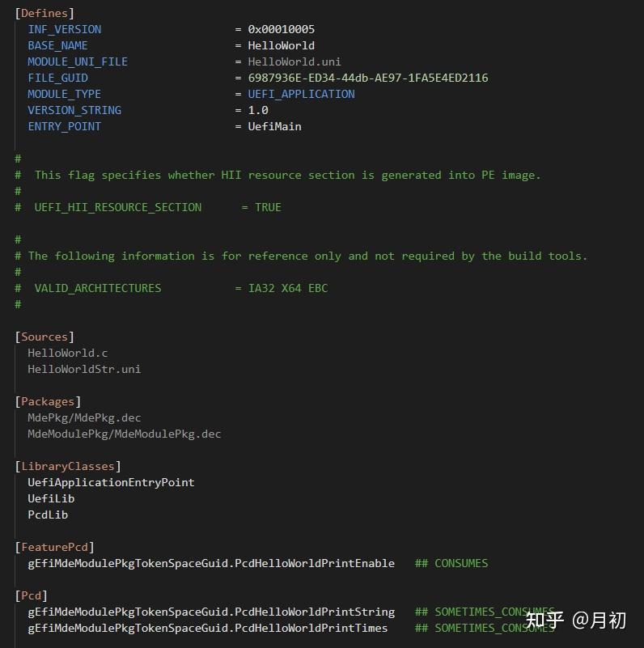
Task: Click the UEFI_HII_RESOURCE_SECTION comment line
Action: [148, 207]
